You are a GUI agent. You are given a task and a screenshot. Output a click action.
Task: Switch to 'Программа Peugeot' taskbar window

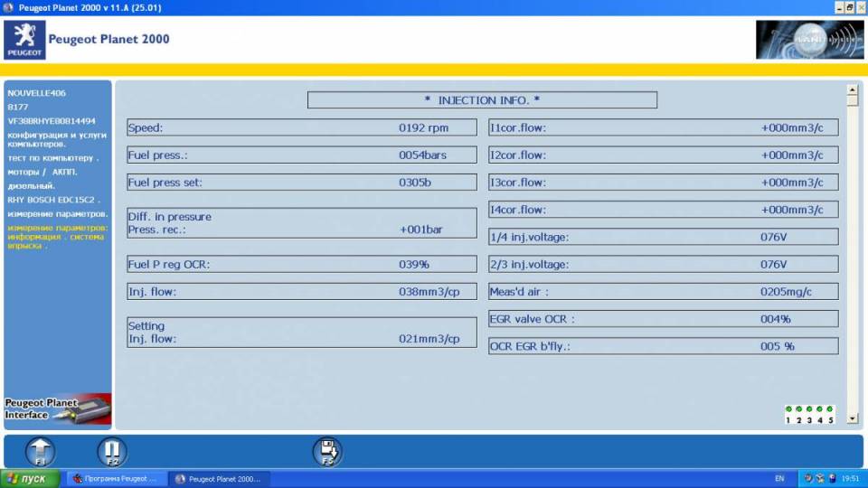click(116, 479)
